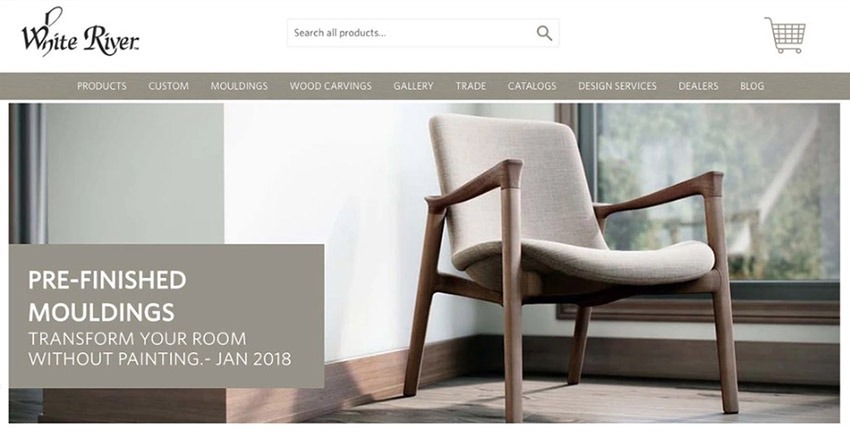Image resolution: width=850 pixels, height=440 pixels.
Task: Open the Products menu
Action: pos(102,86)
